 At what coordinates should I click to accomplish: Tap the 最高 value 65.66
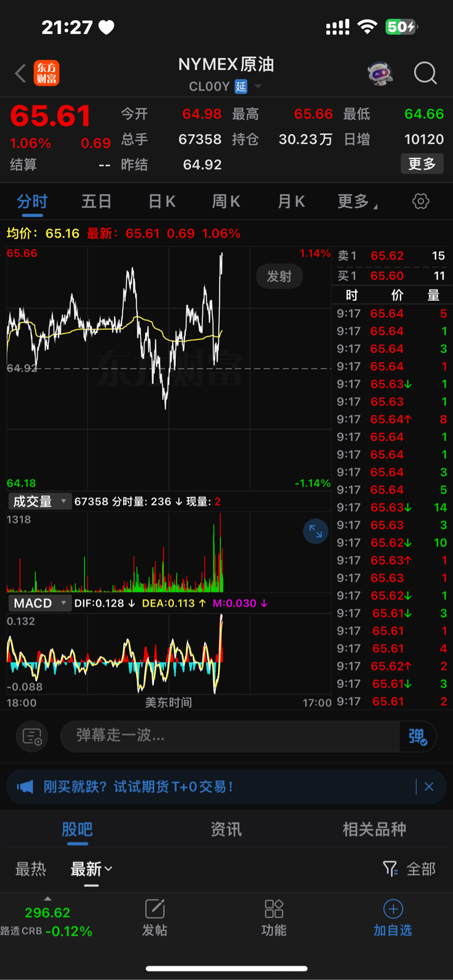(314, 114)
